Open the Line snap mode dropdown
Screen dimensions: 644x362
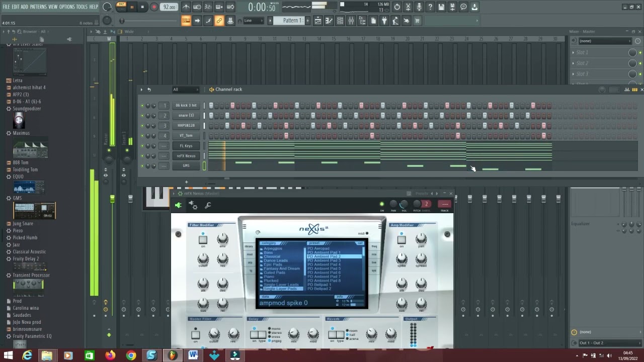point(254,21)
